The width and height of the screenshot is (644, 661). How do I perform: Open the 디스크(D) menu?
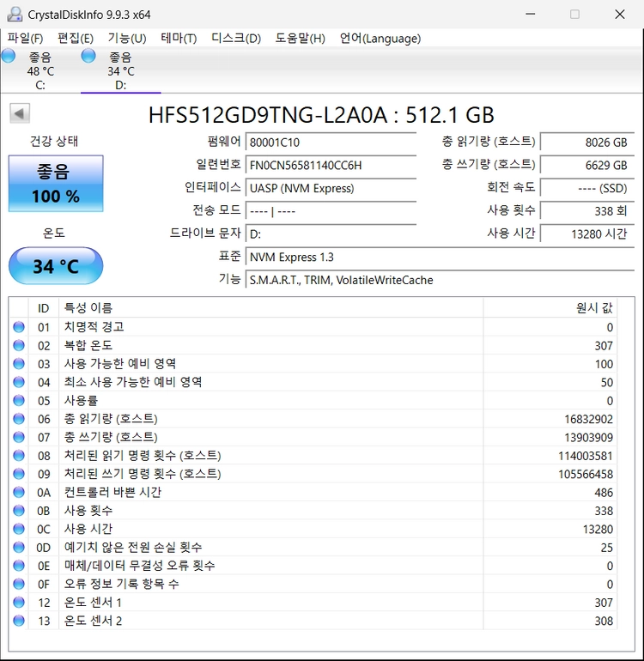236,39
